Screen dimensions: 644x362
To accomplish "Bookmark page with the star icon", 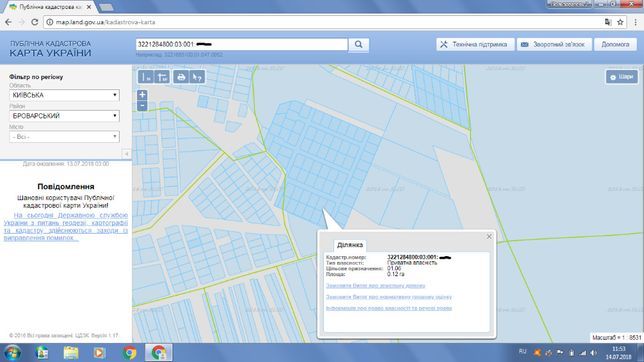I will (620, 22).
